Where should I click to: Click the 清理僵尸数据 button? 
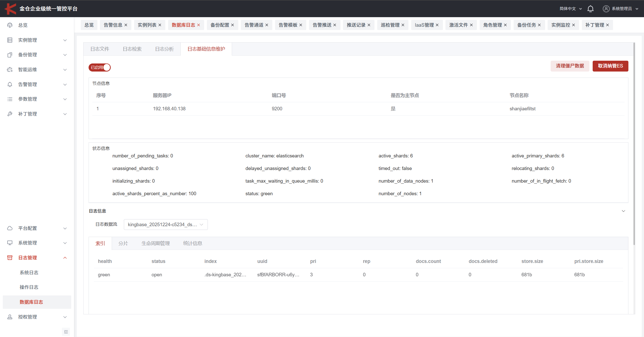(570, 66)
